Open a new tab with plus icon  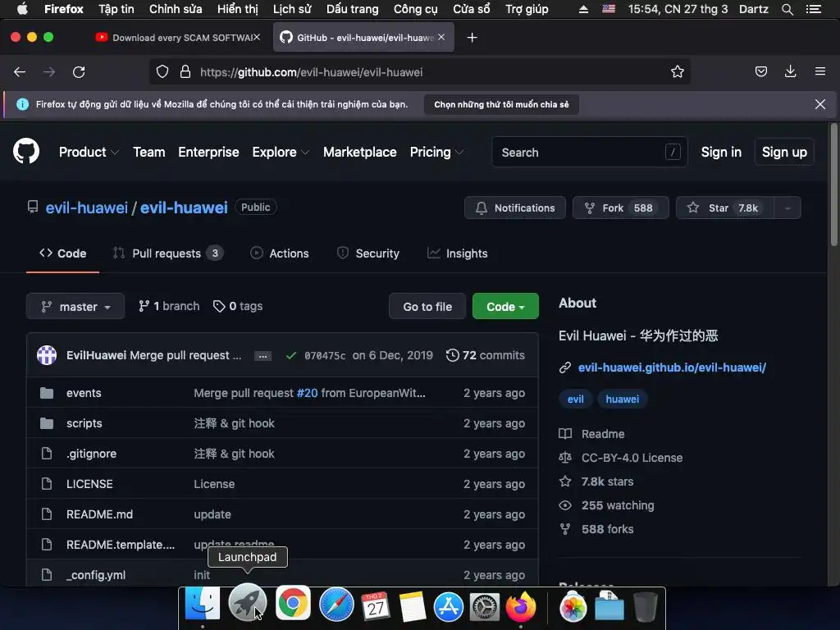[472, 38]
